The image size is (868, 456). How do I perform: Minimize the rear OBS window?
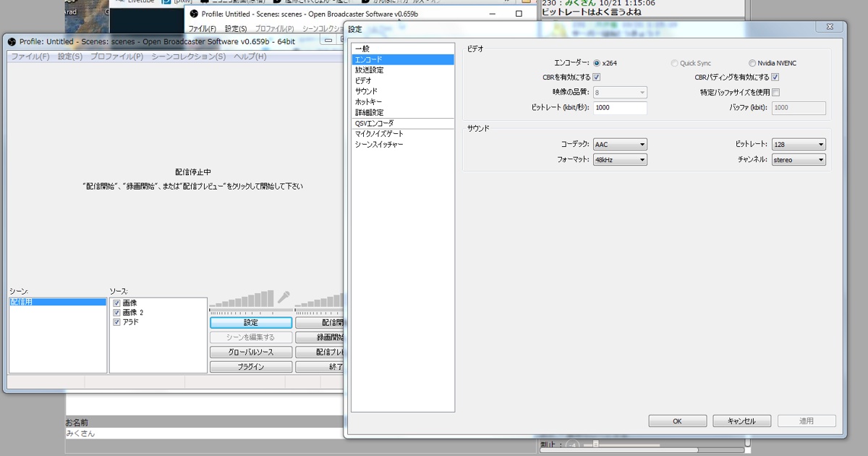[x=493, y=14]
